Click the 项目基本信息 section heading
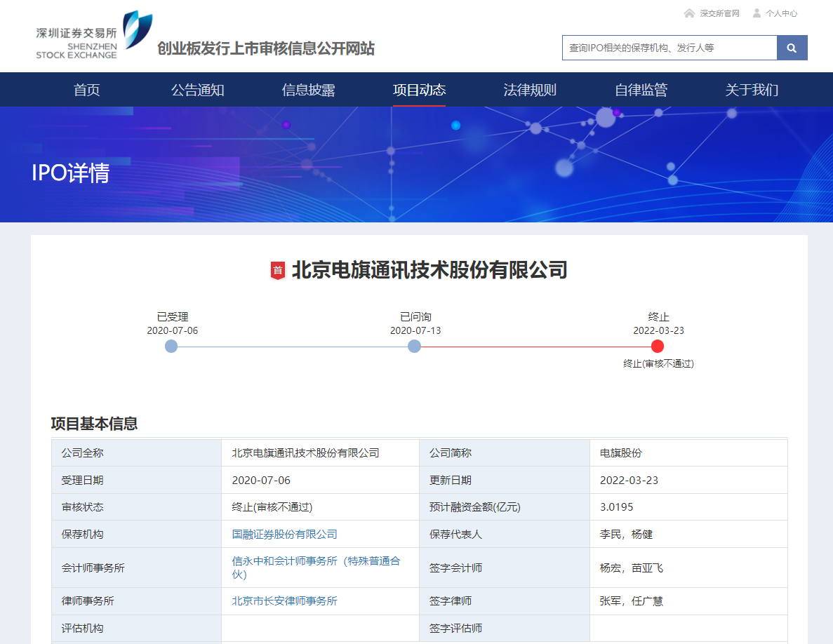The height and width of the screenshot is (644, 833). point(95,424)
